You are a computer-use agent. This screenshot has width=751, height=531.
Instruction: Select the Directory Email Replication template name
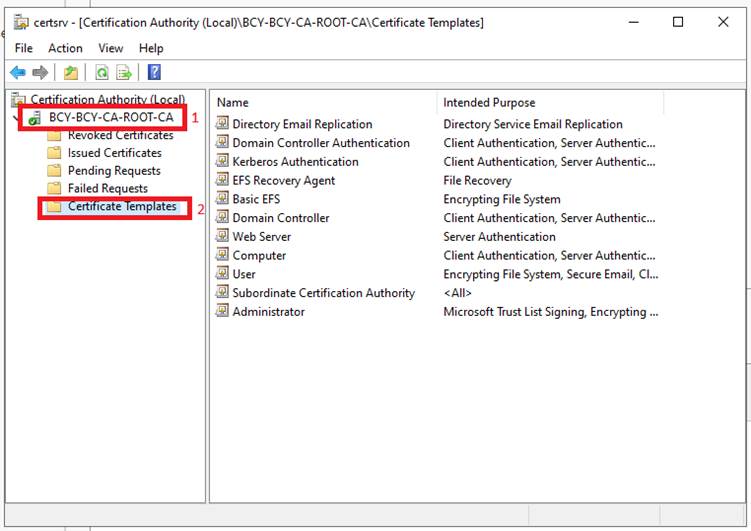click(302, 124)
